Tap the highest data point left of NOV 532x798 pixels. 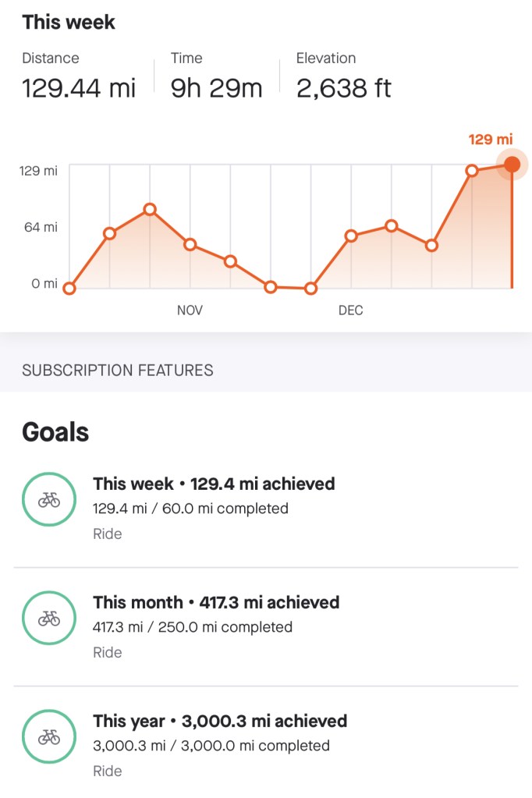pos(150,209)
